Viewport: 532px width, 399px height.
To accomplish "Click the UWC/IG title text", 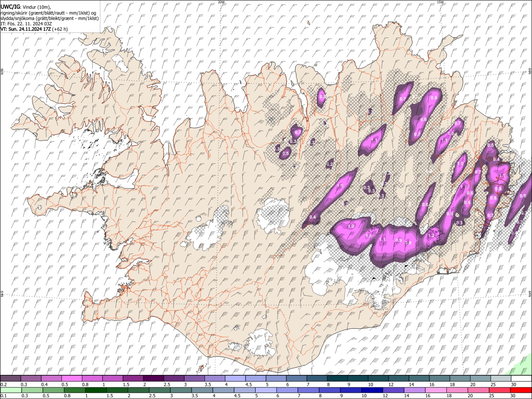I will point(10,7).
